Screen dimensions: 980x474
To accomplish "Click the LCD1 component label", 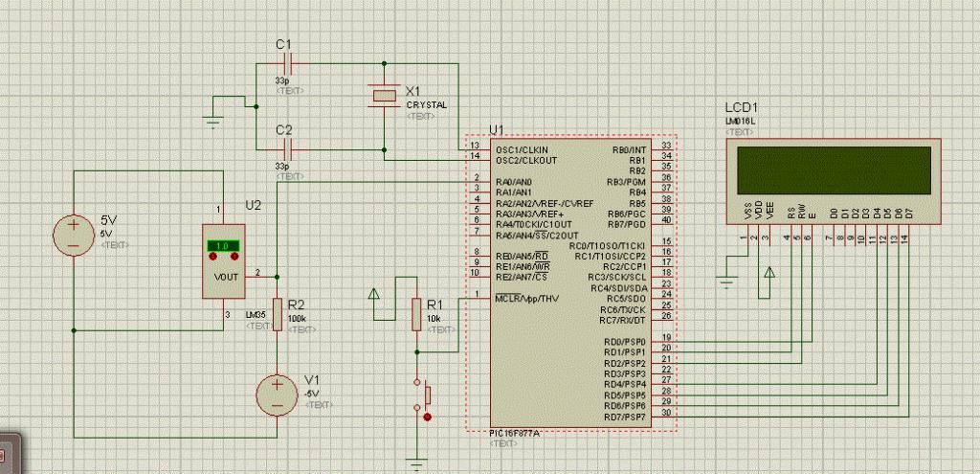I will click(x=742, y=107).
